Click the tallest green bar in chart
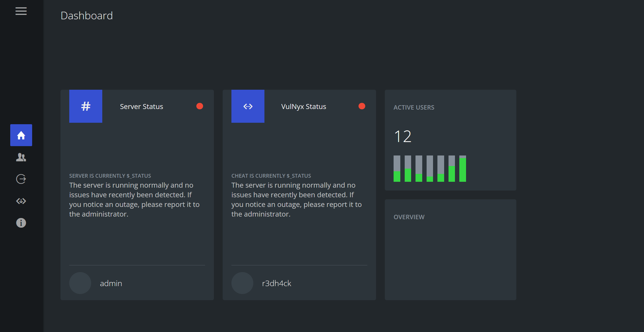 pyautogui.click(x=463, y=170)
